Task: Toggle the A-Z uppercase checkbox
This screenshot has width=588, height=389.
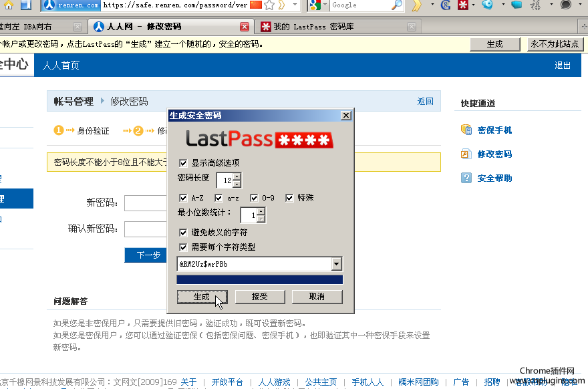Action: pos(183,198)
